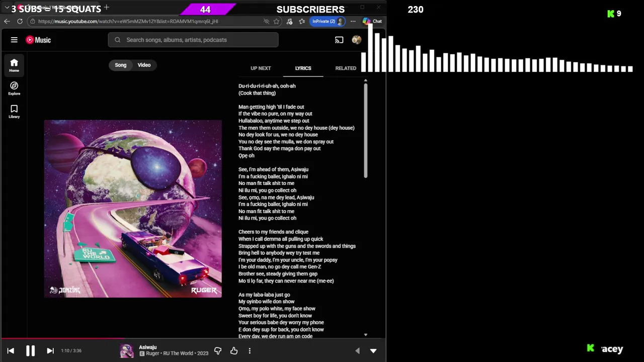Like the song with thumbs up

tap(234, 350)
